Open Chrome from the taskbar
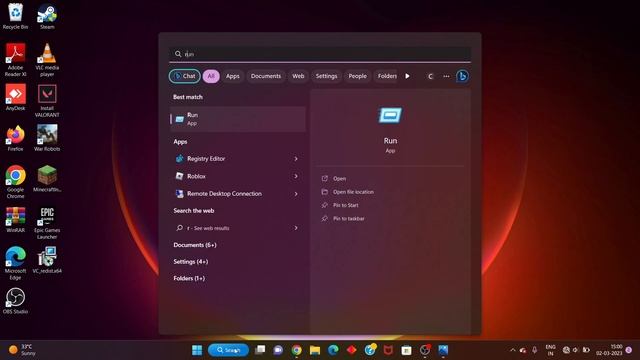The height and width of the screenshot is (360, 640). (x=297, y=350)
